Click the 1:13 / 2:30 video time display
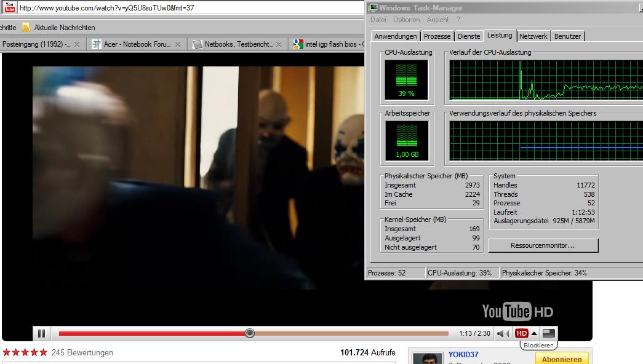This screenshot has width=643, height=364. tap(474, 334)
